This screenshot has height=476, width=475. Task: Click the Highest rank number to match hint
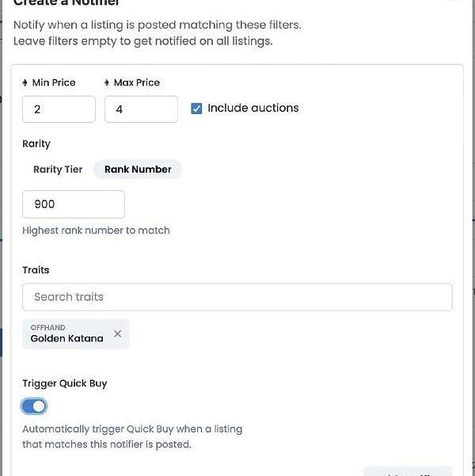tap(96, 230)
